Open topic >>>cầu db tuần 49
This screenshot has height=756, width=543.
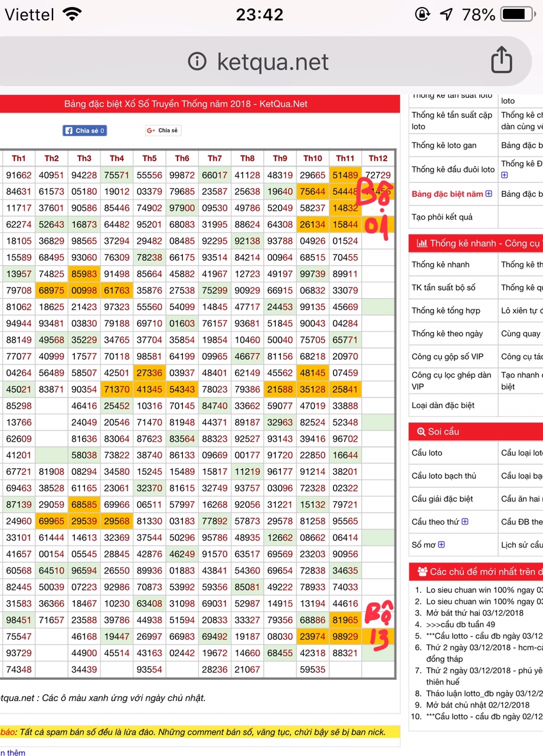[x=461, y=624]
